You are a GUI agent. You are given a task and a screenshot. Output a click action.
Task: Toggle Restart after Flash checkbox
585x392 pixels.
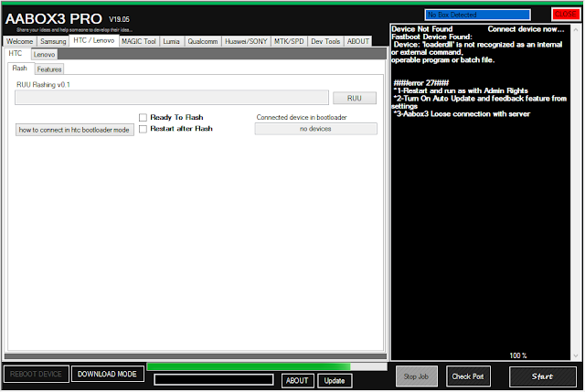pyautogui.click(x=143, y=129)
